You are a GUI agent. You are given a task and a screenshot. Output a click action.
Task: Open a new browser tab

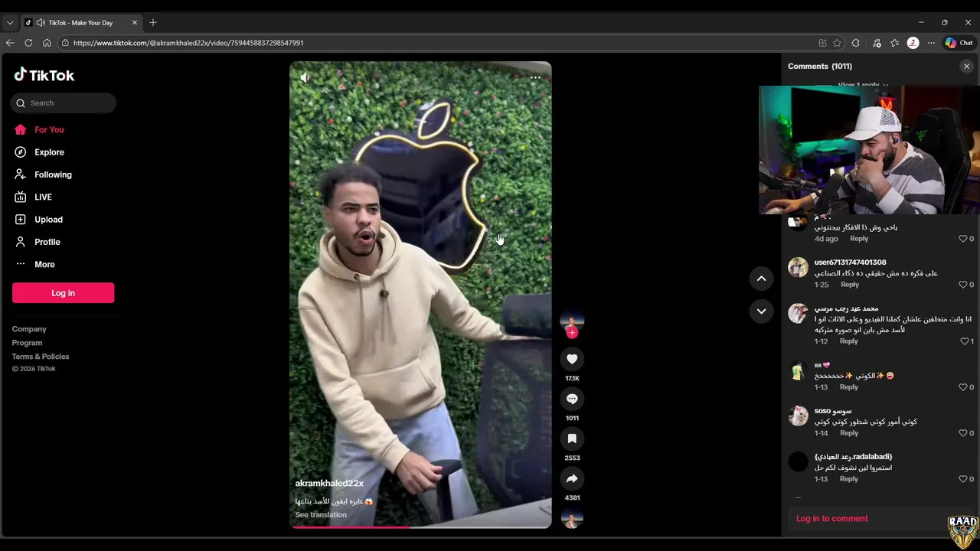(x=153, y=23)
